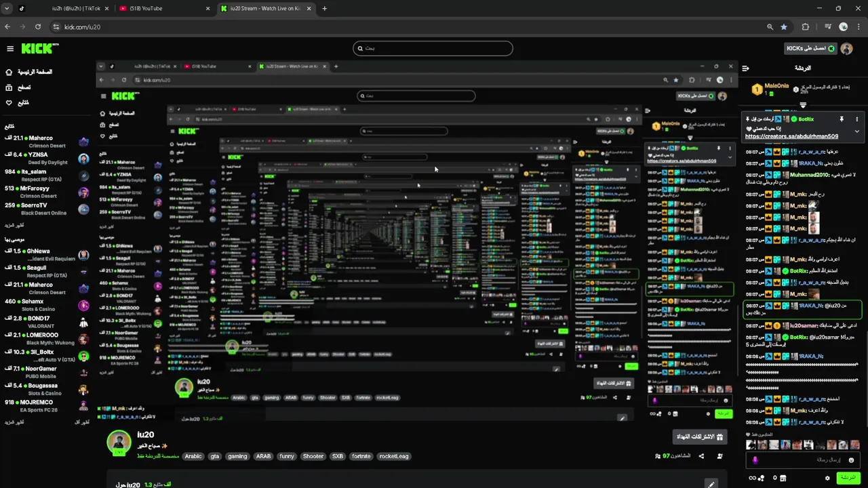Click MaleOnia in the gift leaderboard

click(x=775, y=86)
